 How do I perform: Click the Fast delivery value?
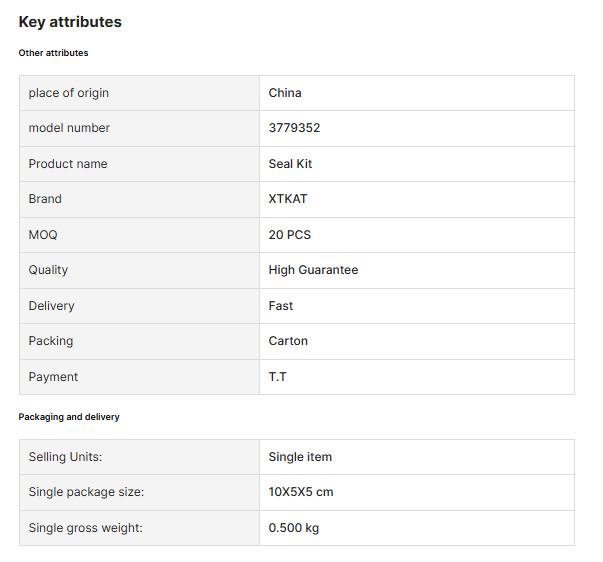(280, 306)
